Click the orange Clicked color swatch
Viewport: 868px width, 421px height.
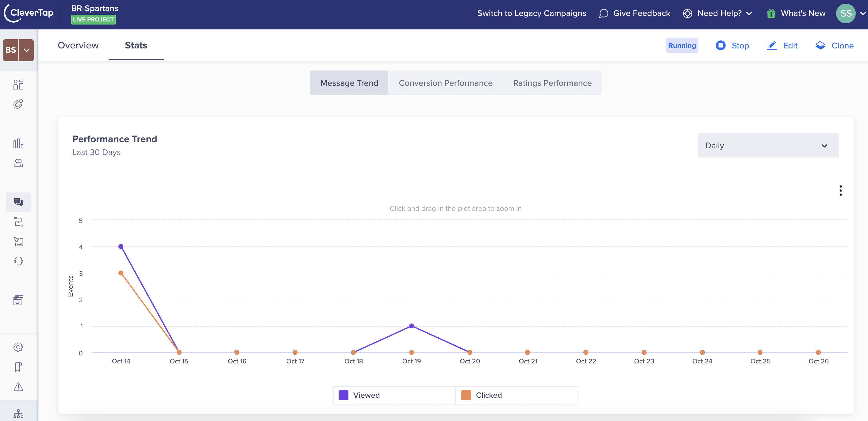[x=466, y=395]
